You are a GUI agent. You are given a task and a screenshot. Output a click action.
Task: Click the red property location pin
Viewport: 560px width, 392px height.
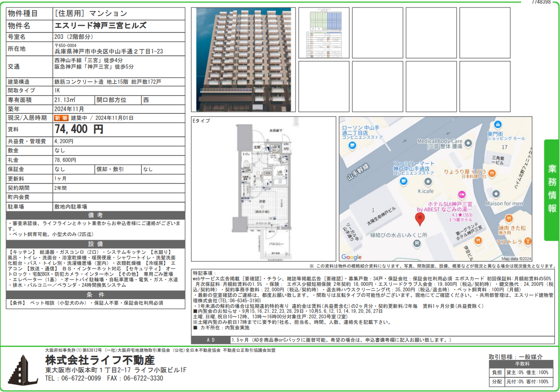tap(420, 220)
